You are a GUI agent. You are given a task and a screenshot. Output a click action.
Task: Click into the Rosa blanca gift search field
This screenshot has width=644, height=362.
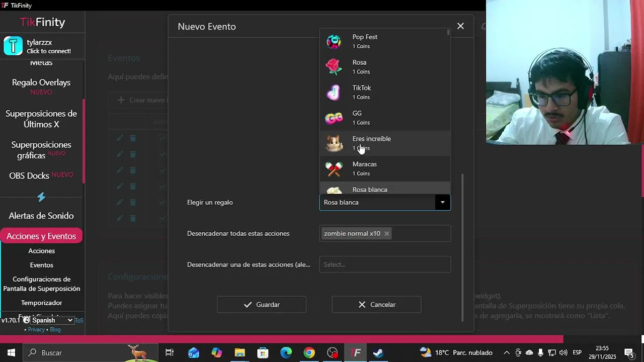(377, 202)
